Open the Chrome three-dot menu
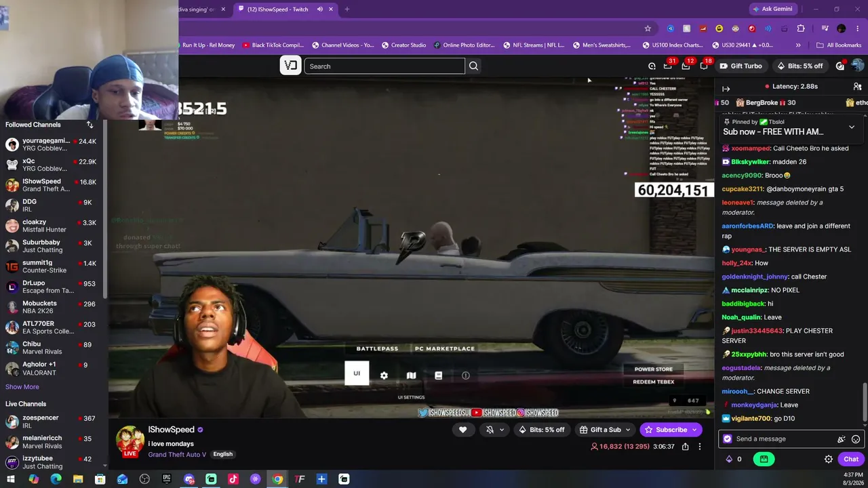 (x=858, y=28)
